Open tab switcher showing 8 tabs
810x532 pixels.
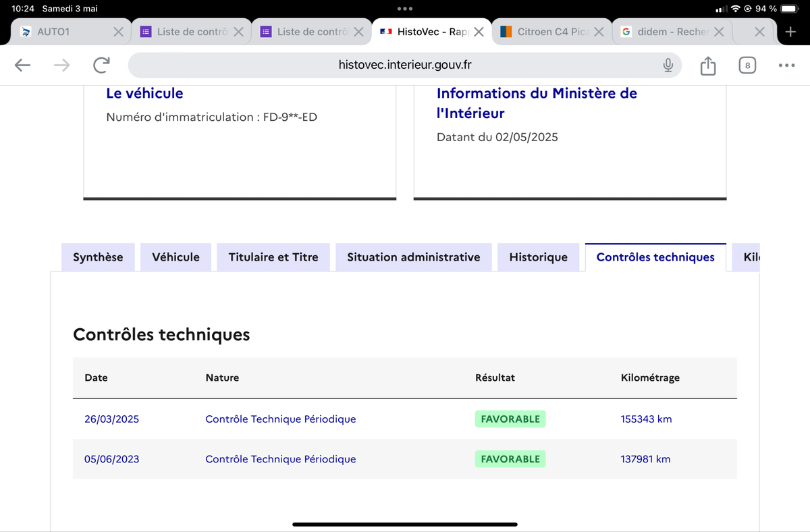(x=747, y=65)
